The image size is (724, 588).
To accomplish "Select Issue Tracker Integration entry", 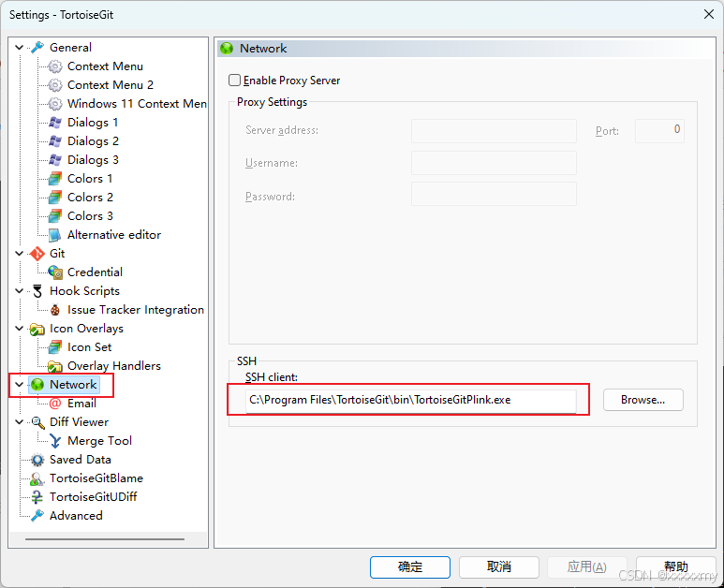I will [136, 310].
